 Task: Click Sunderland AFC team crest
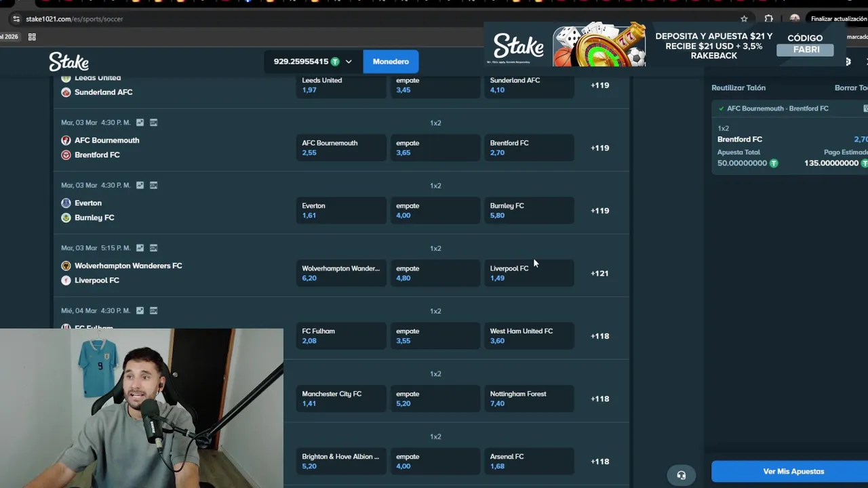tap(66, 92)
